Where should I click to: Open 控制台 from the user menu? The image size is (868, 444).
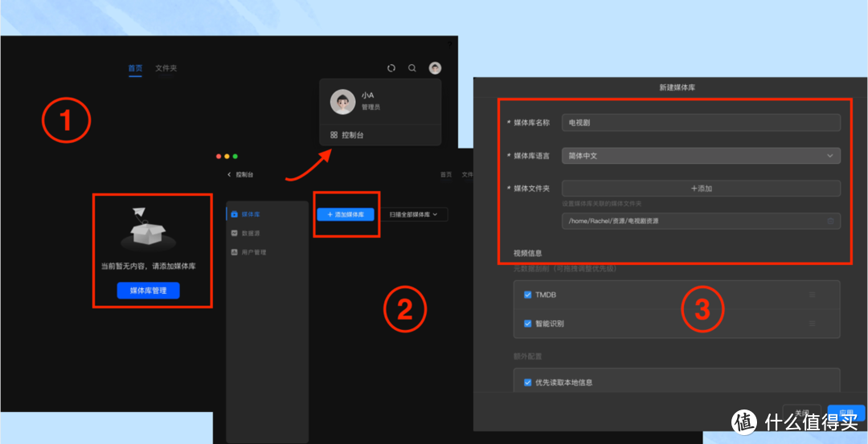pyautogui.click(x=347, y=135)
